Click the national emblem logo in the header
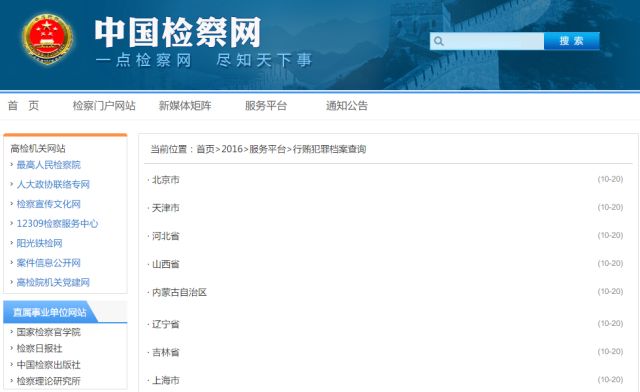 pos(48,39)
